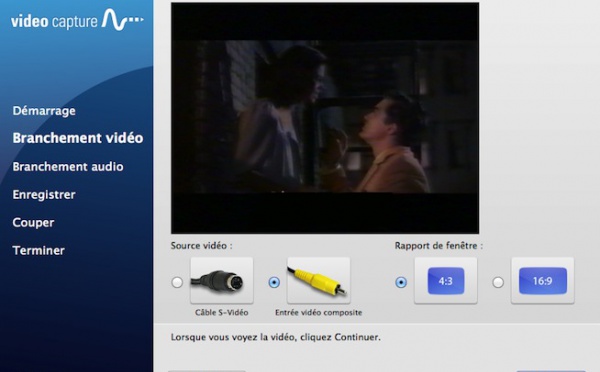The width and height of the screenshot is (600, 372).
Task: Enable the Câble S-Vidéo radio button
Action: (177, 282)
